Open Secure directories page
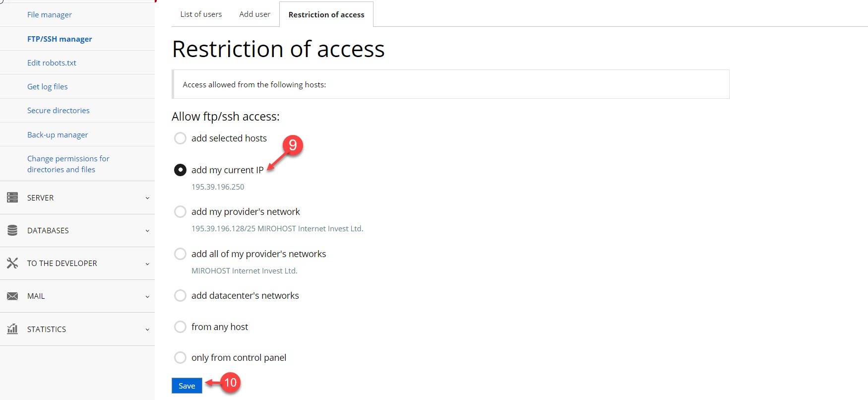The width and height of the screenshot is (868, 400). (x=59, y=111)
